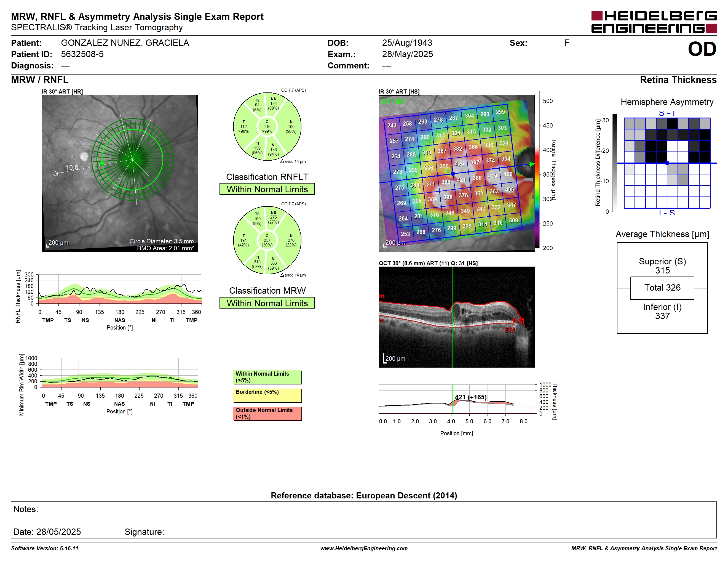Screen dimensions: 728x563
Task: Click the RNFL pie NS sector value 134
Action: point(273,103)
